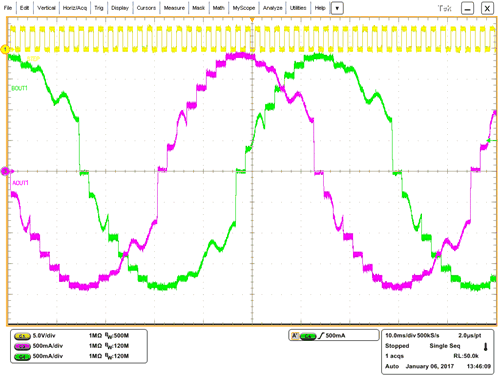Open the Utilities menu
This screenshot has width=500, height=375.
[x=298, y=8]
